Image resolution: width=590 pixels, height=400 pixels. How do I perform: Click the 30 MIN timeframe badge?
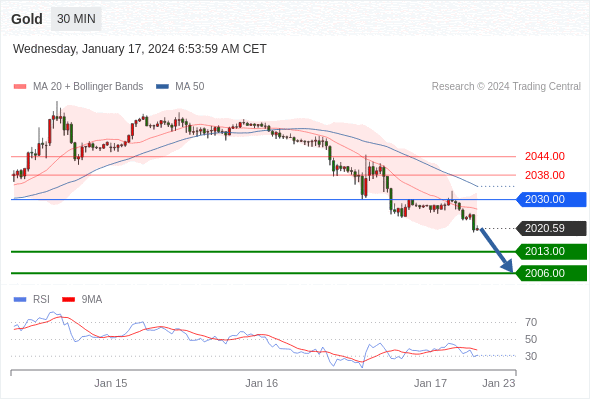coord(76,19)
